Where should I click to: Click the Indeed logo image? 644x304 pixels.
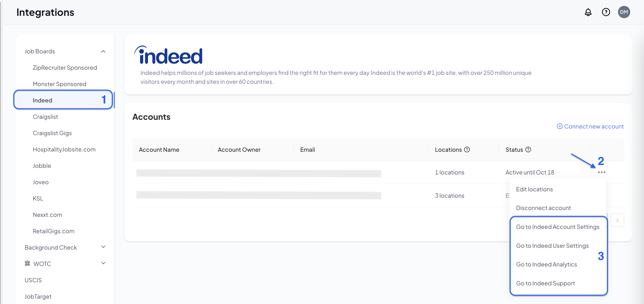coord(168,55)
